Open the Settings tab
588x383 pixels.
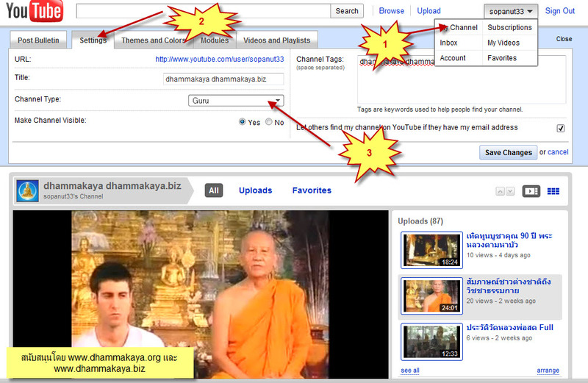pos(93,40)
